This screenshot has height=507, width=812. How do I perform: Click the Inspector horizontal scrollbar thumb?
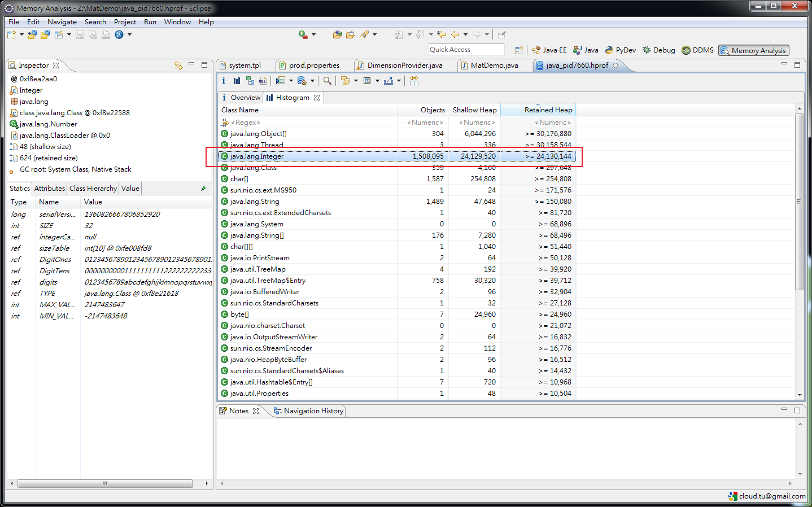pyautogui.click(x=104, y=483)
